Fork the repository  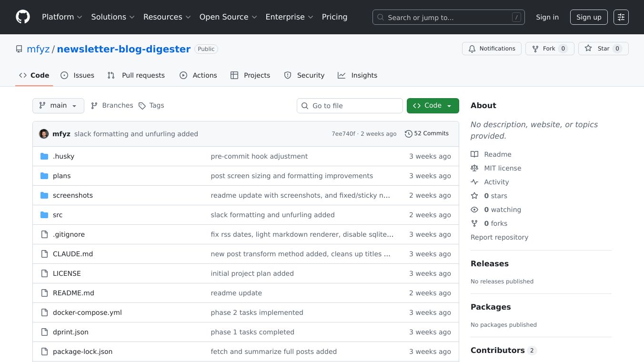[x=549, y=48]
